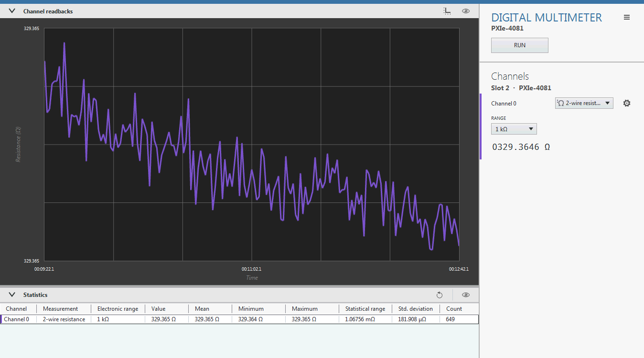644x358 pixels.
Task: Click the Channel 0 label in Channels
Action: [504, 104]
